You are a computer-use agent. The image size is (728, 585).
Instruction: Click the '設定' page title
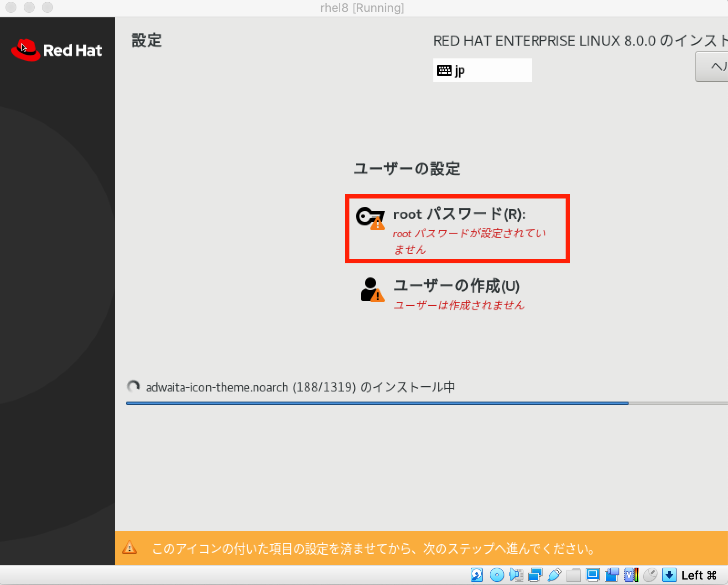[x=146, y=40]
